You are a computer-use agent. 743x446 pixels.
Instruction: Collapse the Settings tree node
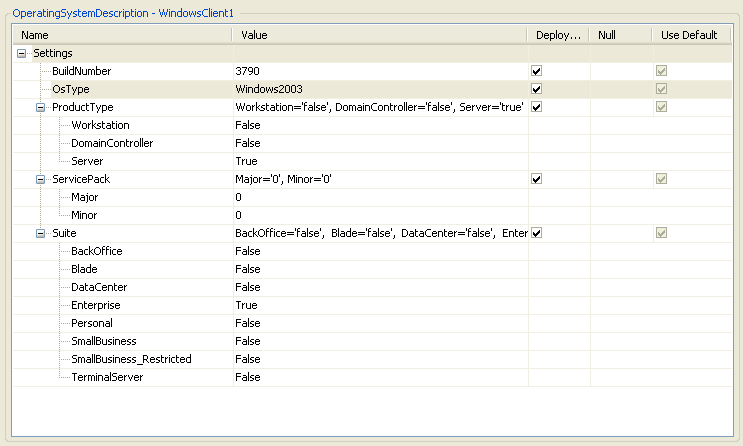click(x=22, y=53)
